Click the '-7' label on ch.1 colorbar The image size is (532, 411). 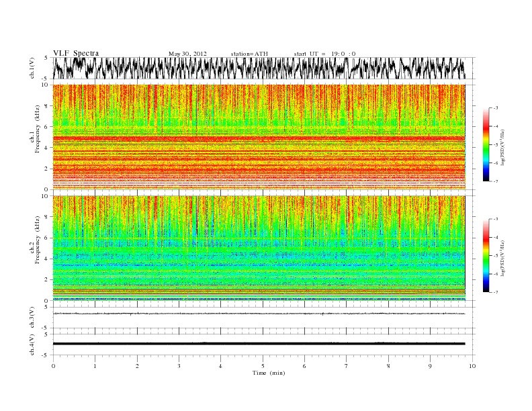point(496,181)
